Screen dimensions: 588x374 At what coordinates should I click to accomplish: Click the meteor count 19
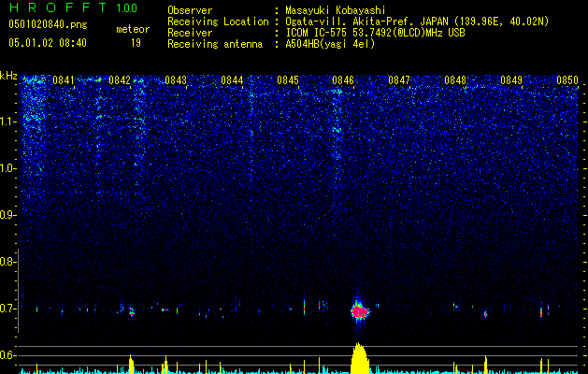[x=136, y=43]
